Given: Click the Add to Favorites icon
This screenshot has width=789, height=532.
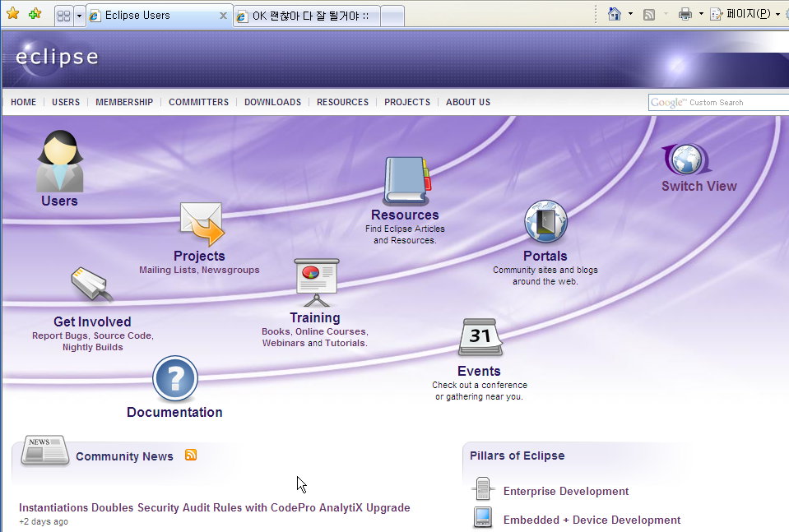Looking at the screenshot, I should click(35, 14).
